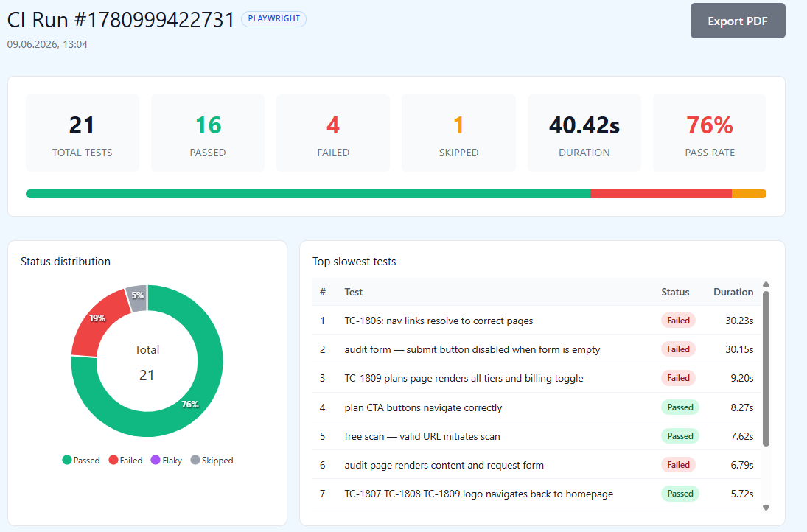807x532 pixels.
Task: Click the Passed badge on plan CTA row
Action: tap(680, 407)
